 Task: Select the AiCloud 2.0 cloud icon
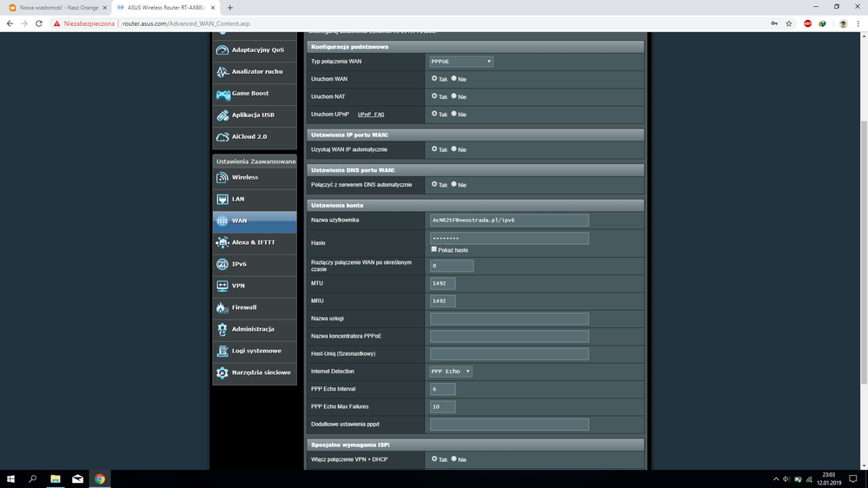coord(222,137)
